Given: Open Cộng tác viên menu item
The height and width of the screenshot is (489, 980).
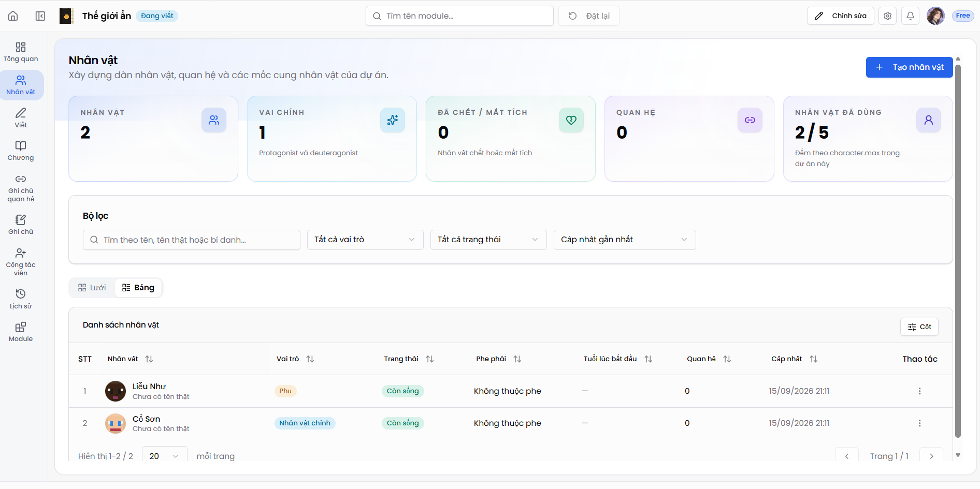Looking at the screenshot, I should tap(21, 262).
